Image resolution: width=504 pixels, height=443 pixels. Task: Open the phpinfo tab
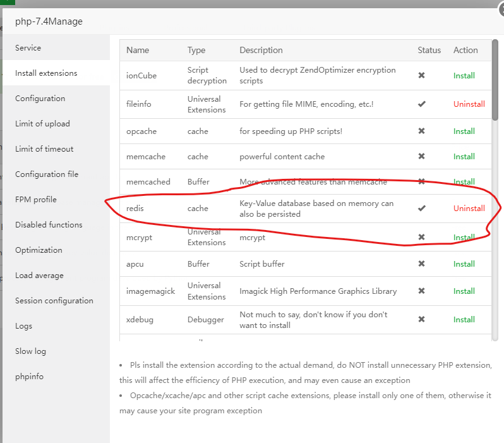pos(29,377)
